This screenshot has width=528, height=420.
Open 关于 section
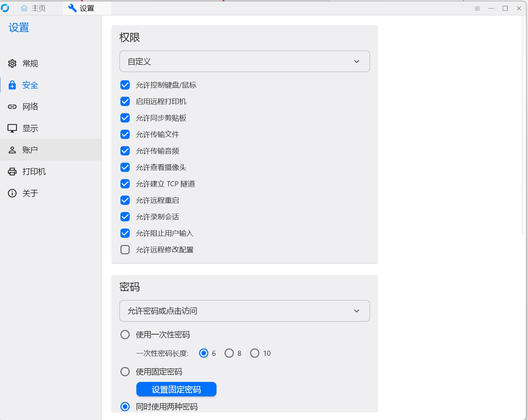tap(51, 193)
